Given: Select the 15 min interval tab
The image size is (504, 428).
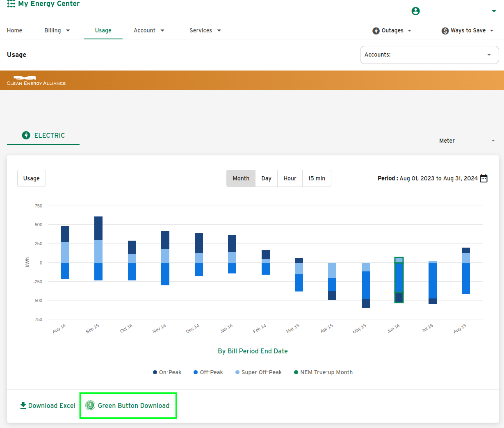Looking at the screenshot, I should (317, 178).
